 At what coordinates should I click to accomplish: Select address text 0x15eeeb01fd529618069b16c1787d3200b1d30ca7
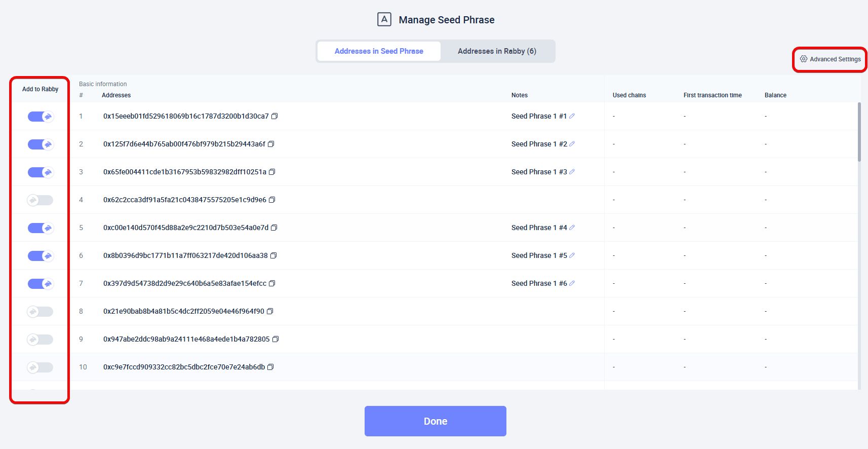186,116
